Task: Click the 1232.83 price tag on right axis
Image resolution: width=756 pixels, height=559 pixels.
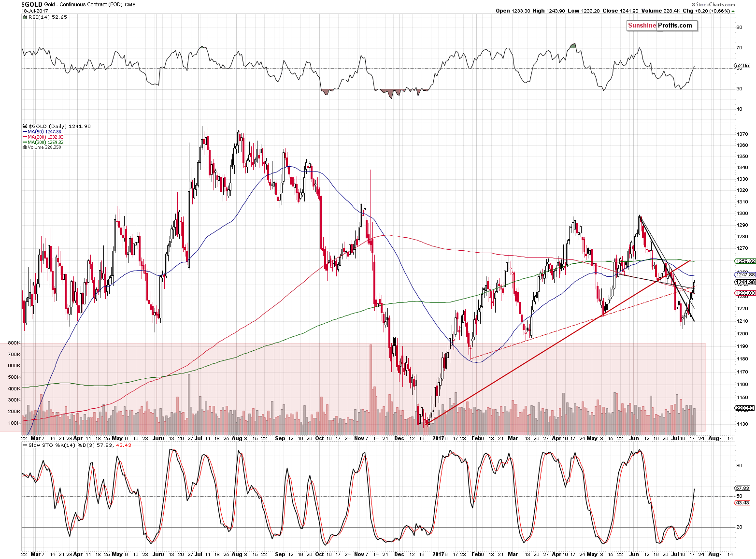Action: [x=745, y=293]
